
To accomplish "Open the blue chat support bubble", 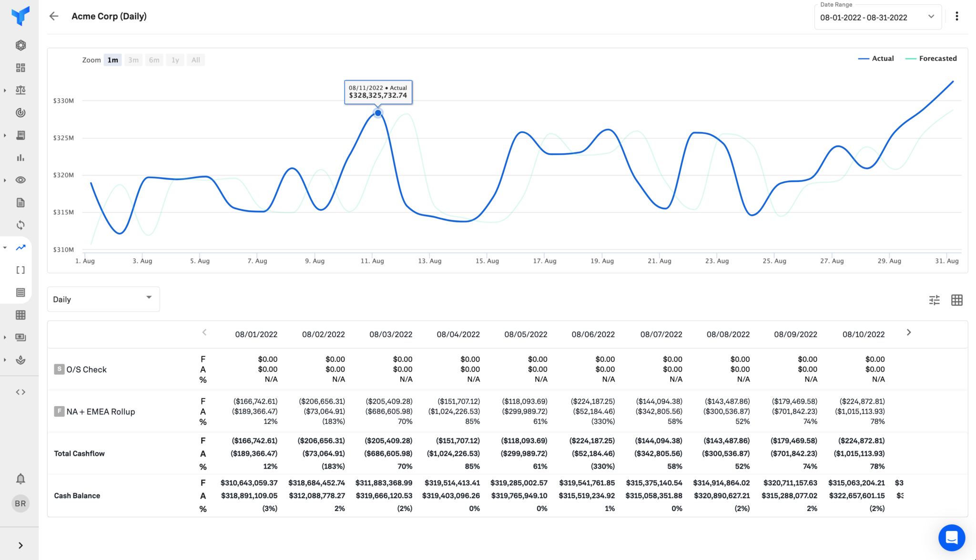I will 951,538.
